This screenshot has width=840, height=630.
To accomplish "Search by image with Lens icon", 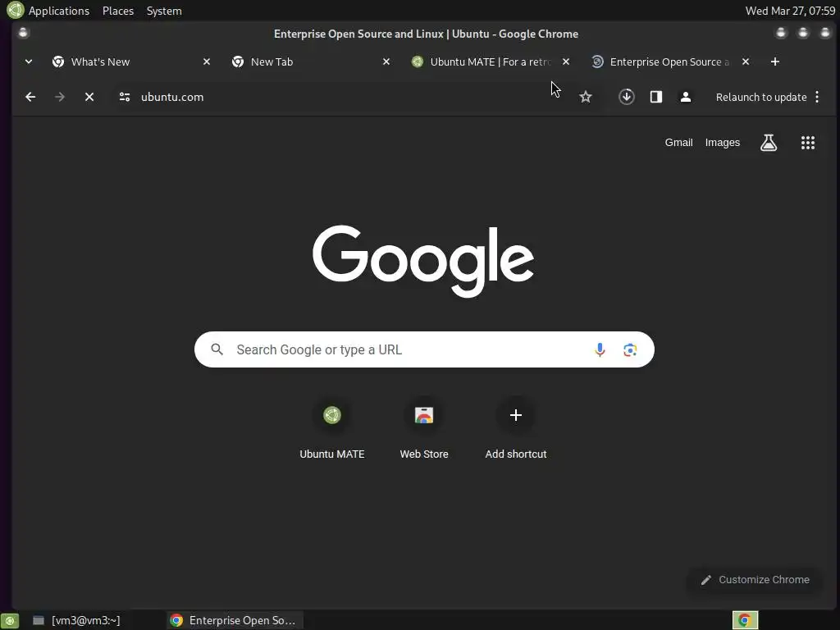I will (x=630, y=349).
